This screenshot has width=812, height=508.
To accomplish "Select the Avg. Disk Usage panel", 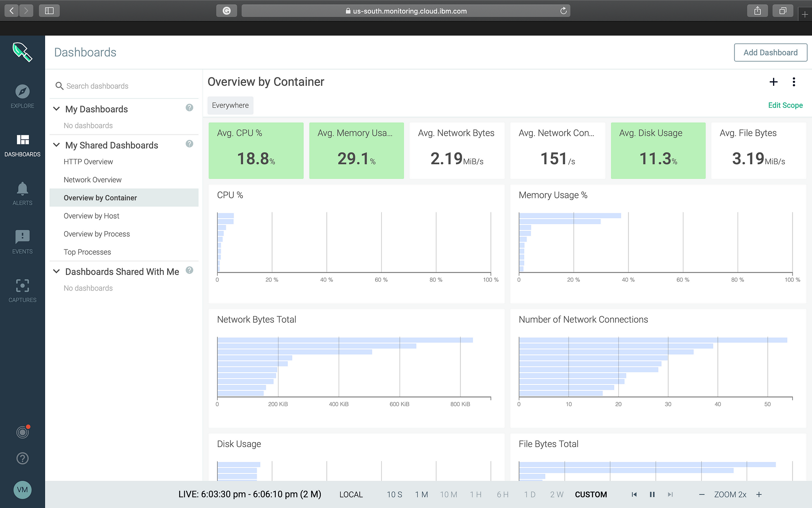I will (x=658, y=150).
